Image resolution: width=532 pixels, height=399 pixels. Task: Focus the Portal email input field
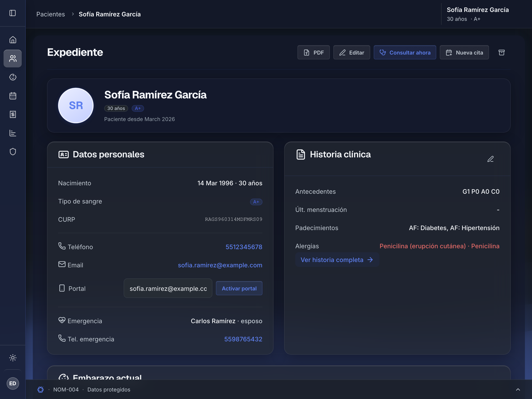[x=168, y=288]
